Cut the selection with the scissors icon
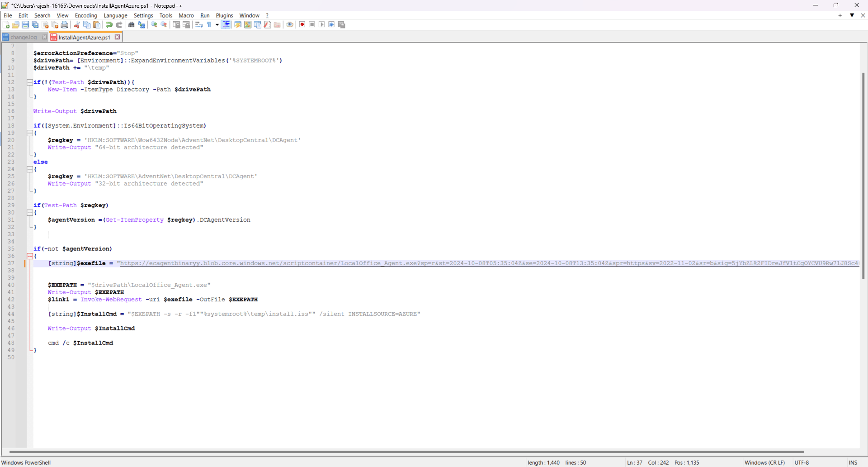The image size is (868, 467). 77,25
